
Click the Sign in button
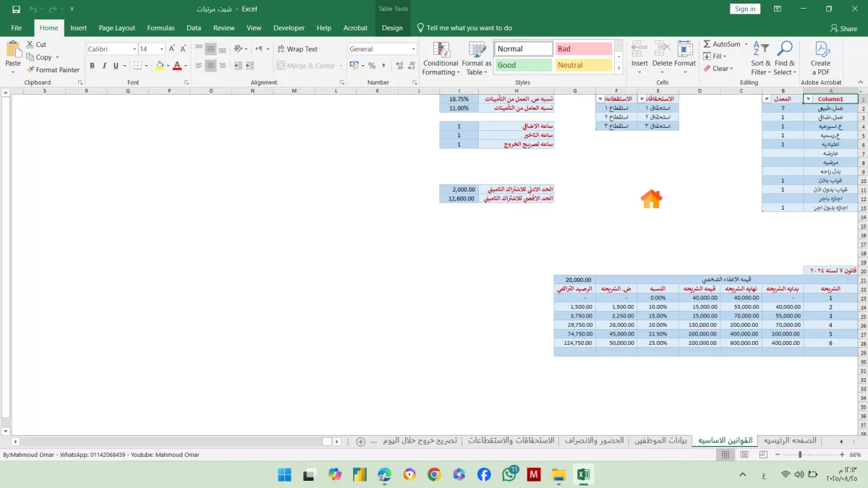[x=744, y=9]
